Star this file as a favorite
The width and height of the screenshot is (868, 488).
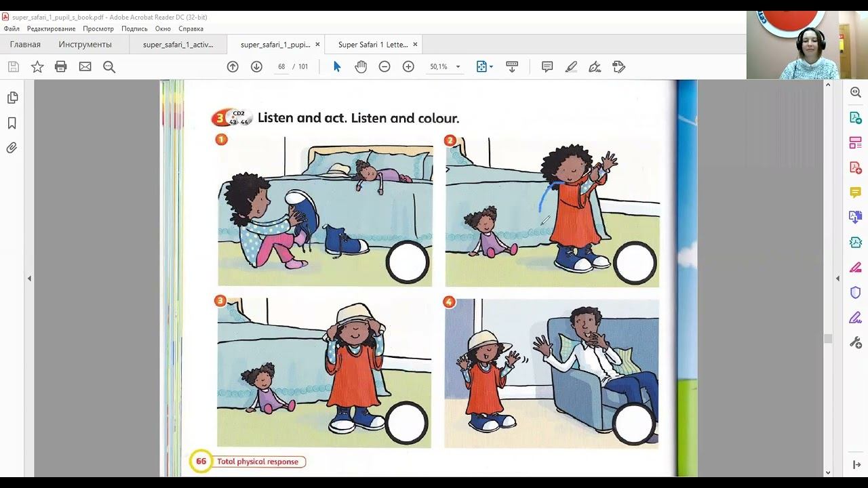37,66
